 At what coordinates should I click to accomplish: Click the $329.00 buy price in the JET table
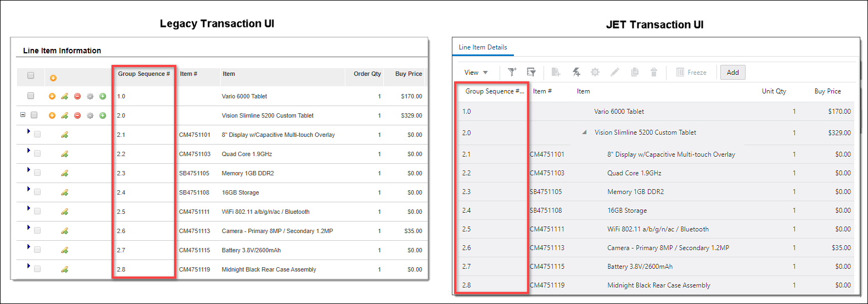point(839,133)
